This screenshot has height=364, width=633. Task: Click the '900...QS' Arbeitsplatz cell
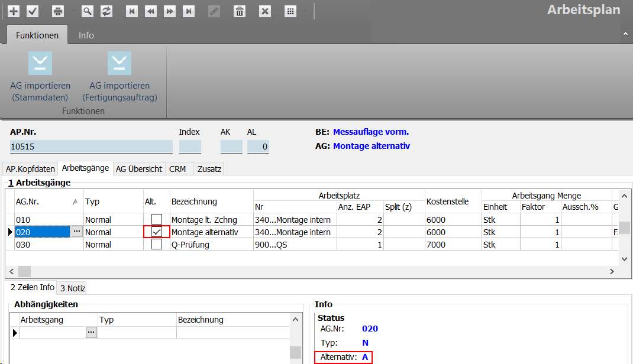295,245
